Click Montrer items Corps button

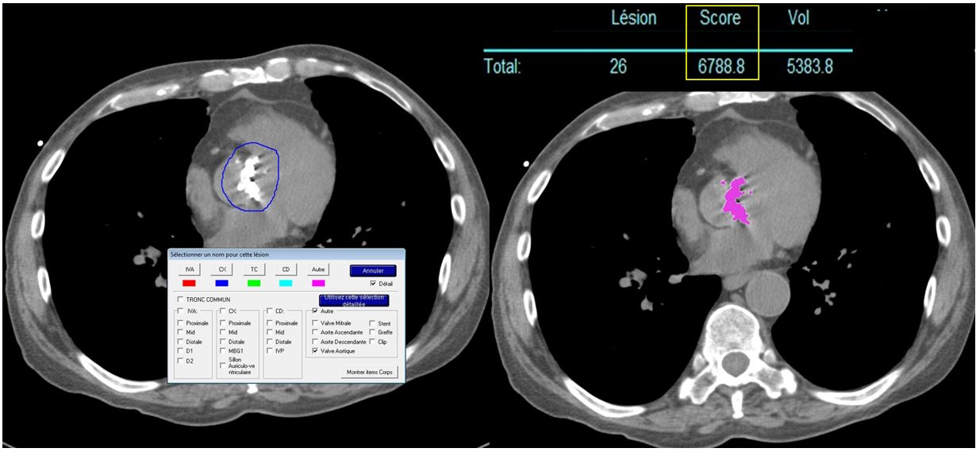(369, 372)
